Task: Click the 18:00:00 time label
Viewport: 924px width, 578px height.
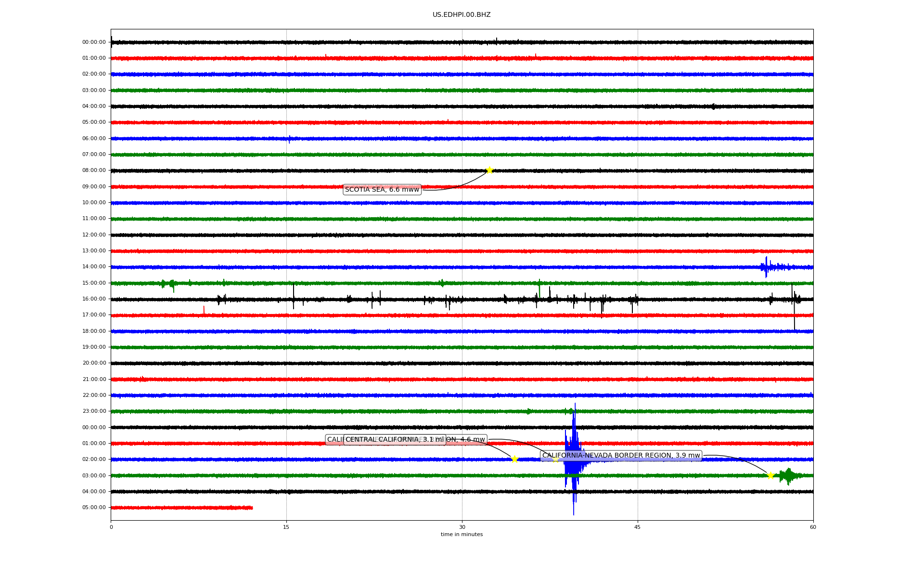Action: pyautogui.click(x=94, y=331)
